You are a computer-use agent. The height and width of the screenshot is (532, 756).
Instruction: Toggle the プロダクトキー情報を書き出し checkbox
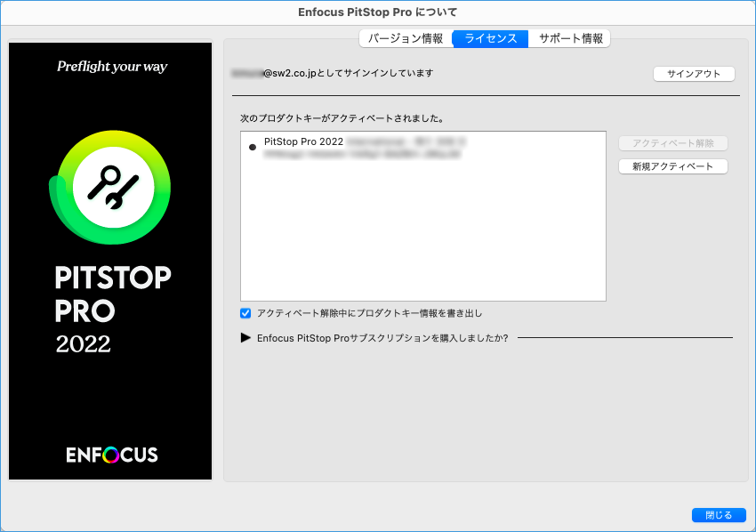tap(246, 313)
